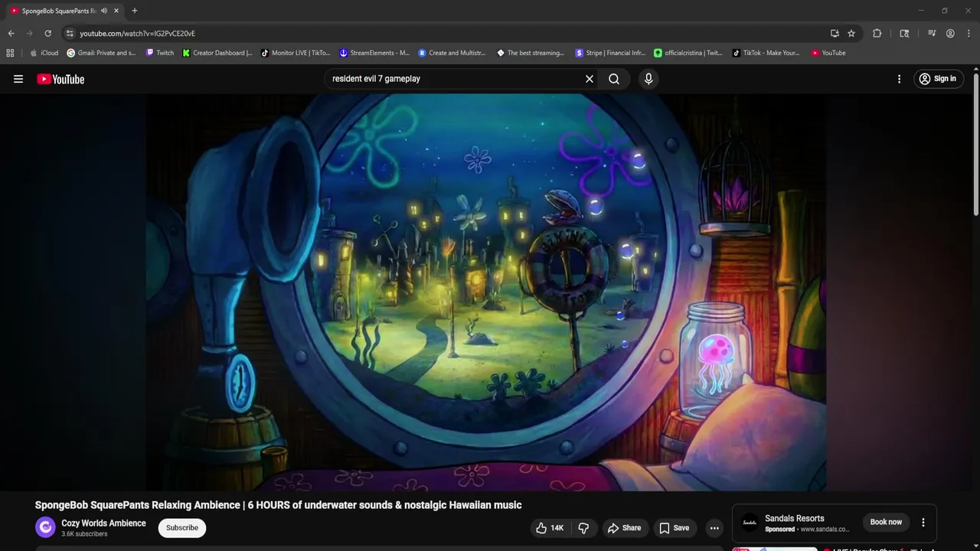Click the Sandals Resorts ad logo
The height and width of the screenshot is (551, 980).
tap(750, 523)
